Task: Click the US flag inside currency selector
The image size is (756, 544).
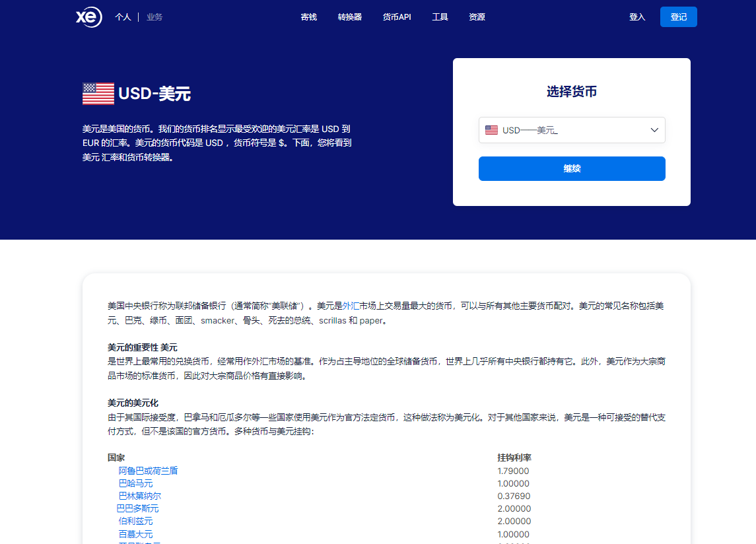Action: [491, 130]
